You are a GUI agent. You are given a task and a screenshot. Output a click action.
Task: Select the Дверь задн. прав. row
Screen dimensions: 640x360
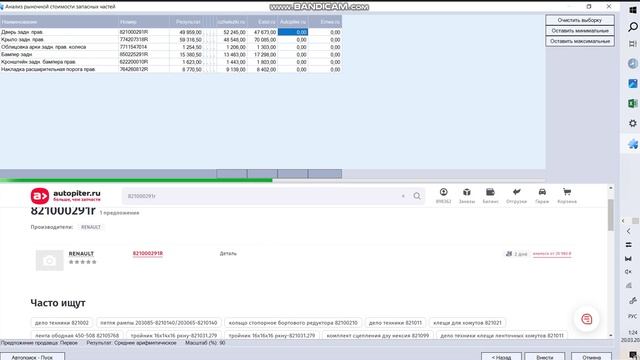click(171, 32)
